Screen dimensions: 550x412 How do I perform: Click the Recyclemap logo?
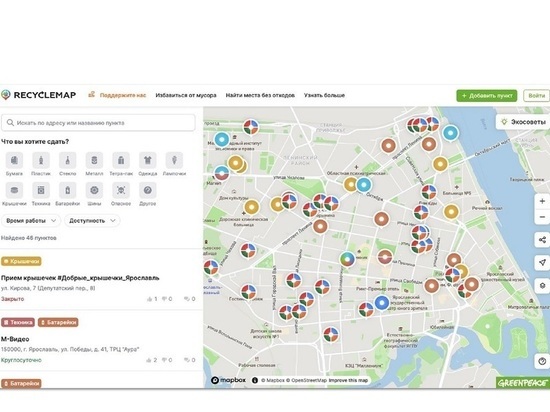coord(39,95)
